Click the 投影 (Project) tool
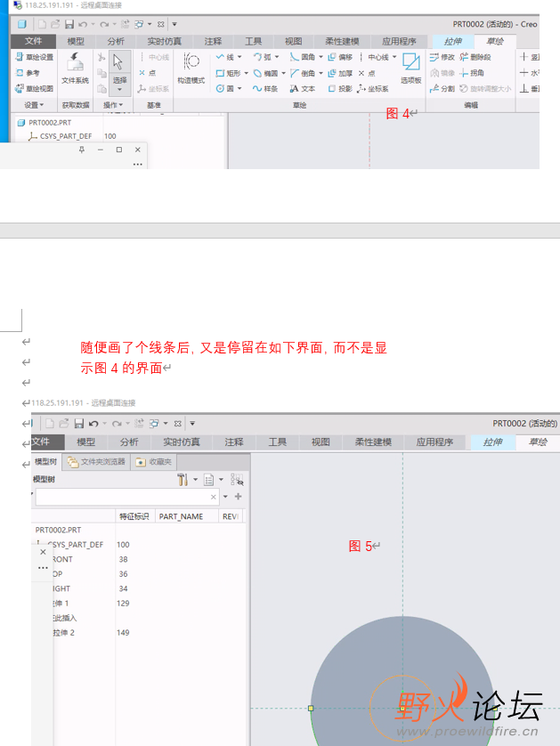560x746 pixels. (340, 88)
